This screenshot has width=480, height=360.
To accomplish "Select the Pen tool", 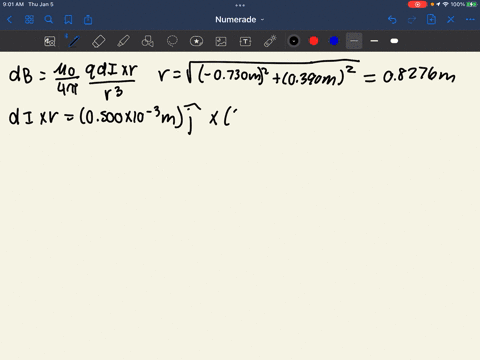I will click(x=74, y=41).
